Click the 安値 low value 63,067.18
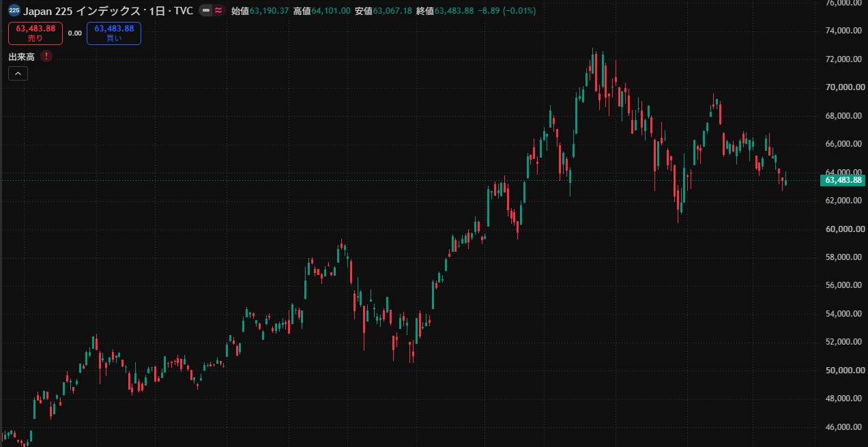This screenshot has height=447, width=868. click(x=392, y=12)
